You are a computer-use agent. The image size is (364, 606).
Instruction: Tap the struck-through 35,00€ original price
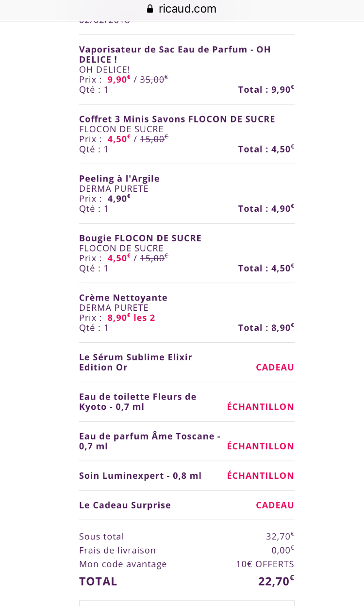point(154,80)
